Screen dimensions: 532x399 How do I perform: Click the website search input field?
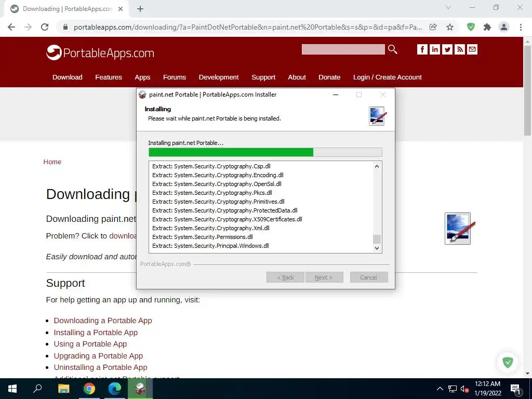(x=343, y=49)
